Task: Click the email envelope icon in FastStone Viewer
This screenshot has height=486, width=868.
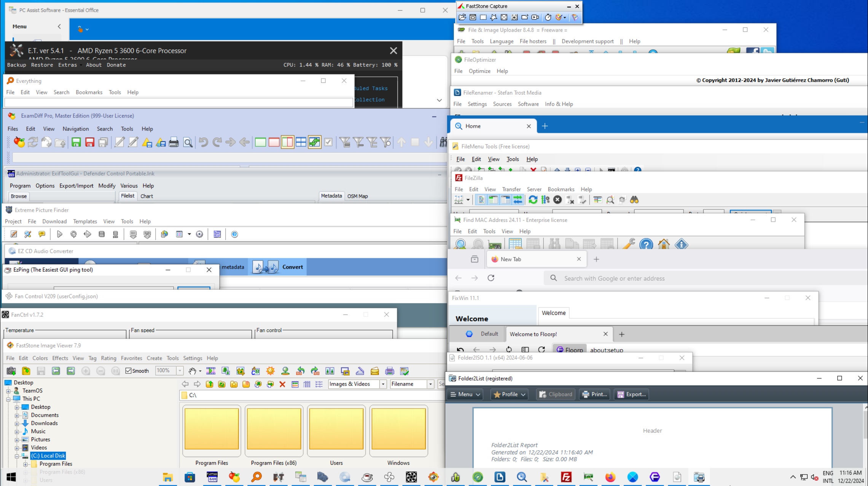Action: click(x=375, y=371)
